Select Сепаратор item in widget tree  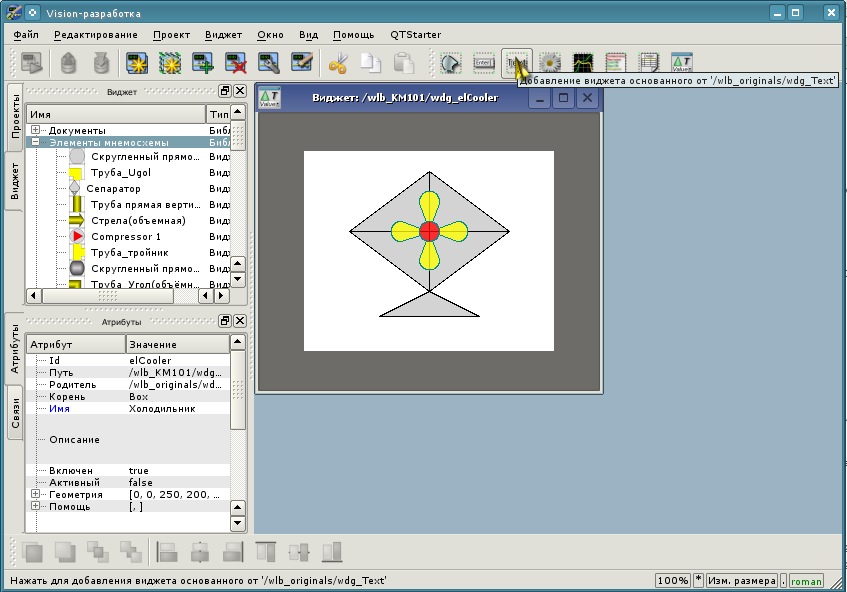tap(113, 189)
